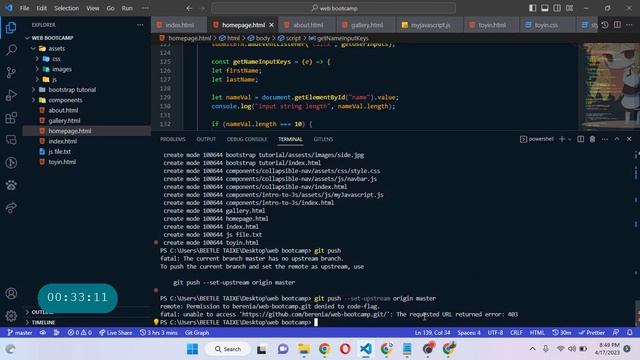Image resolution: width=640 pixels, height=360 pixels.
Task: Expand the css folder
Action: point(37,59)
